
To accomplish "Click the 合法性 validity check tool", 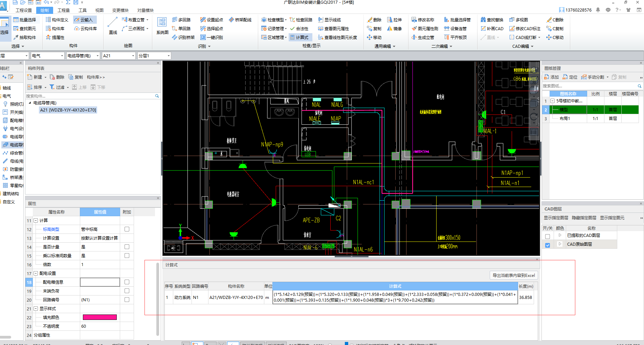I will (299, 28).
